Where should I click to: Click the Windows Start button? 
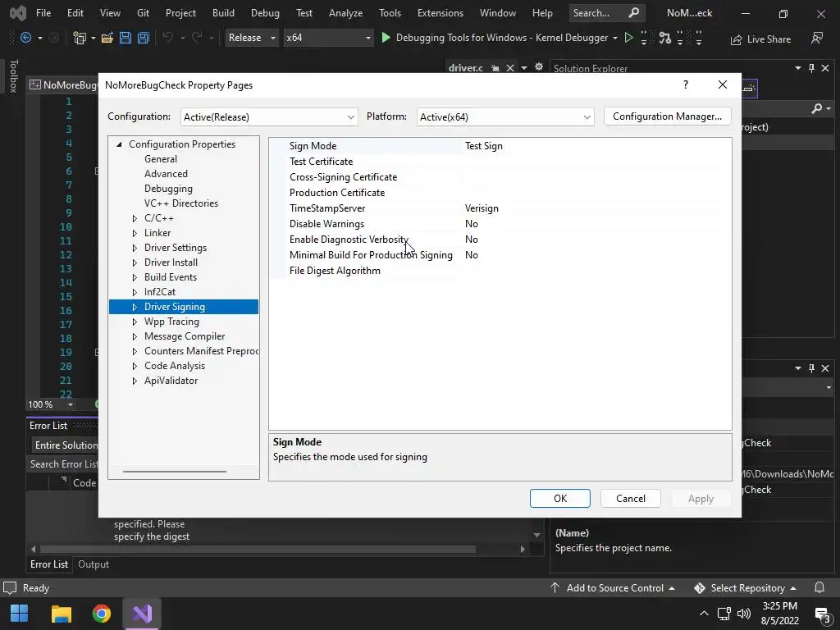tap(20, 614)
